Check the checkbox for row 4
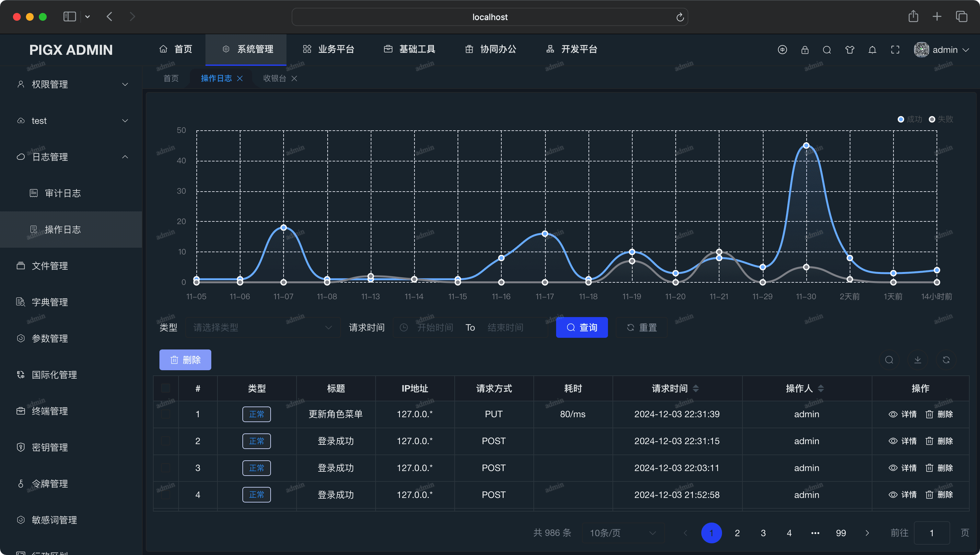 165,495
